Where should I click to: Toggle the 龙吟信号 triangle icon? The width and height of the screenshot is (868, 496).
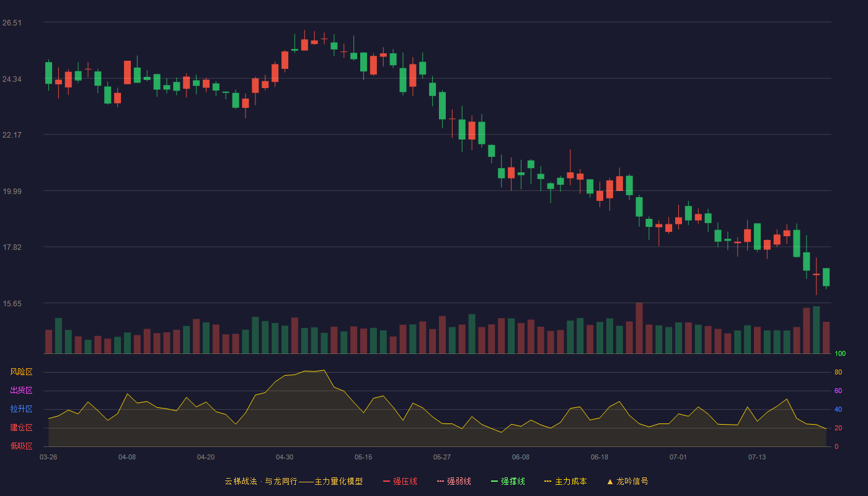(610, 481)
